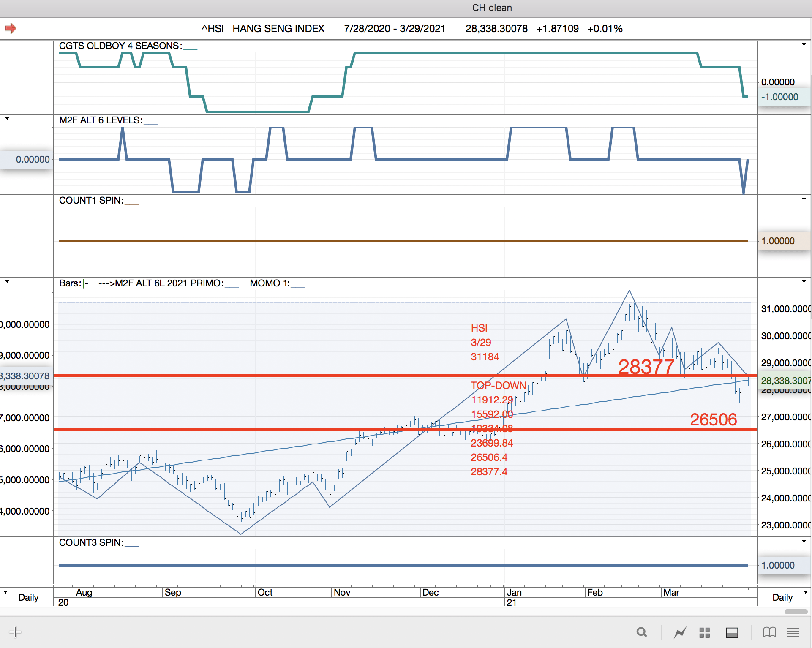Click the +0.01% change value
The image size is (812, 648).
(605, 29)
